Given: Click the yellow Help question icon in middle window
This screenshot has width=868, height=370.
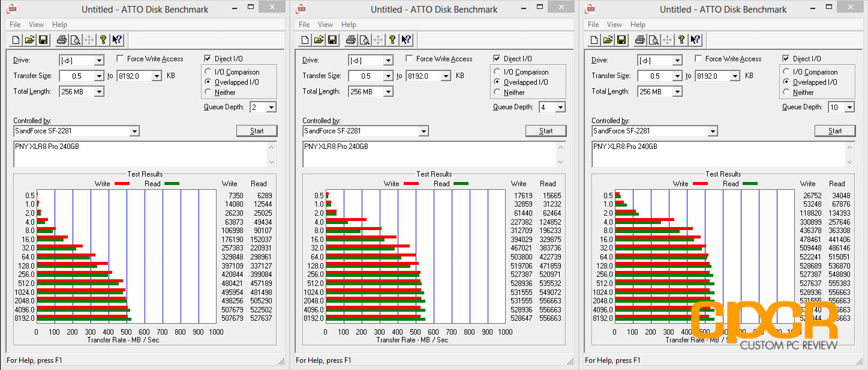Looking at the screenshot, I should (x=392, y=40).
